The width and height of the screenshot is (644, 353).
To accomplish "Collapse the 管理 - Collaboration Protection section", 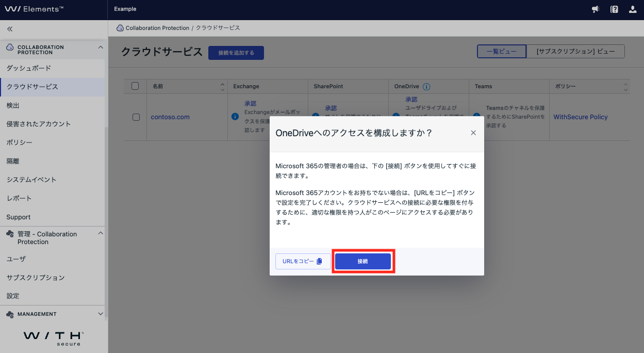I will click(x=101, y=234).
